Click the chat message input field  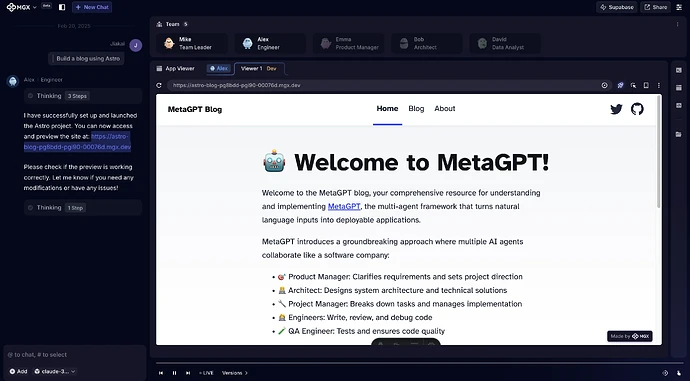coord(74,355)
